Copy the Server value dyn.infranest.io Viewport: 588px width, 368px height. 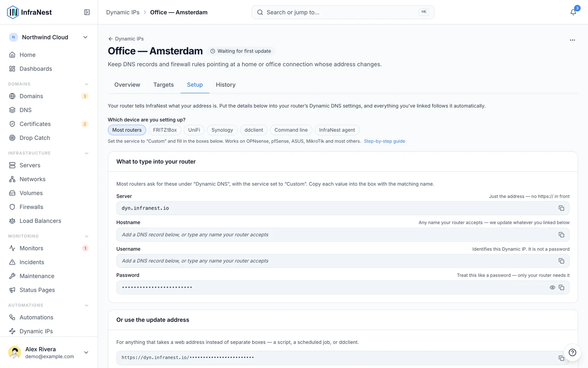[561, 208]
